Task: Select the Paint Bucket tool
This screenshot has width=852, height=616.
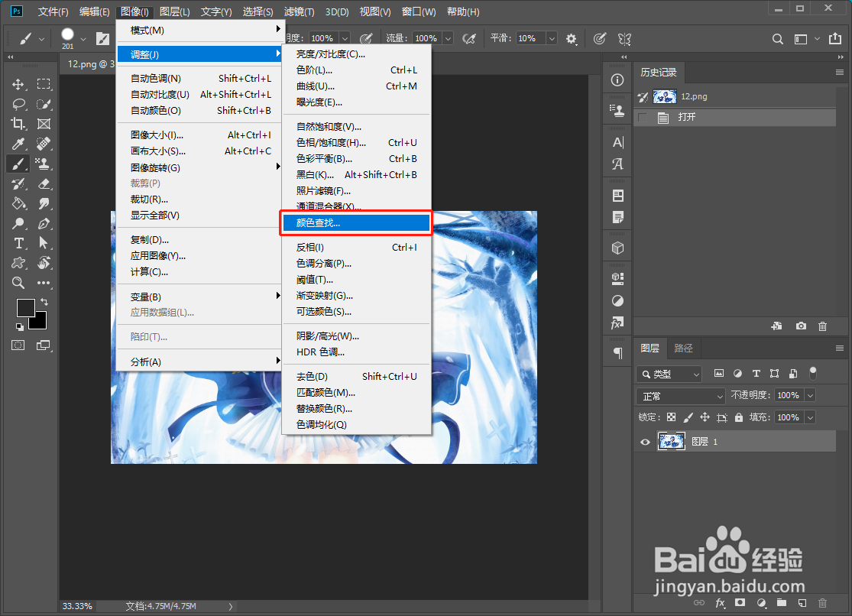Action: 18,203
